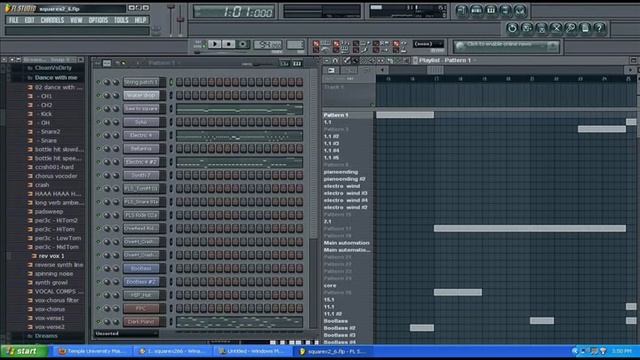Collapse the Dance with me folder
This screenshot has width=640, height=360.
click(x=56, y=77)
